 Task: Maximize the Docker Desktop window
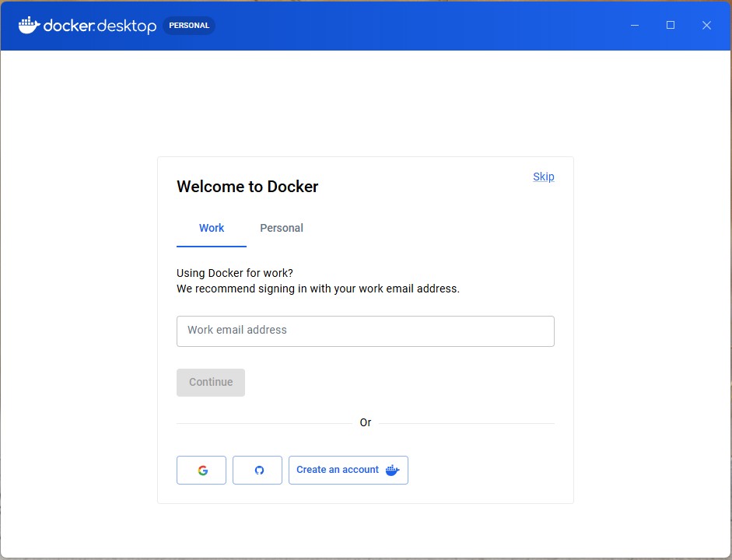tap(671, 25)
